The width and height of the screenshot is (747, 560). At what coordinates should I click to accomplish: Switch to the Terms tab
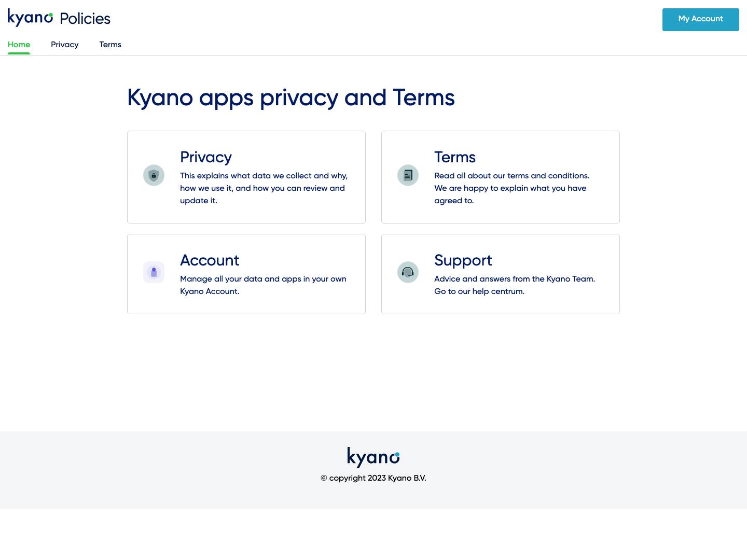110,45
